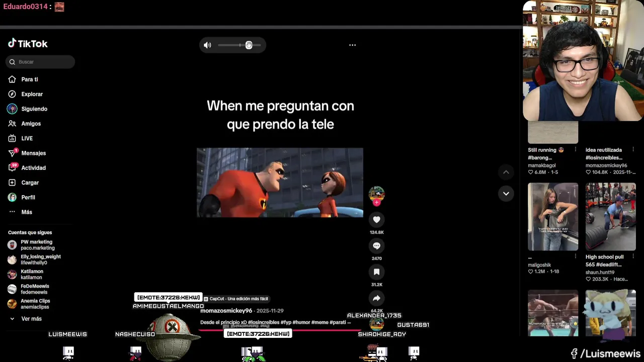Open the boxing ring video thumbnail
The height and width of the screenshot is (362, 644).
pos(553,313)
